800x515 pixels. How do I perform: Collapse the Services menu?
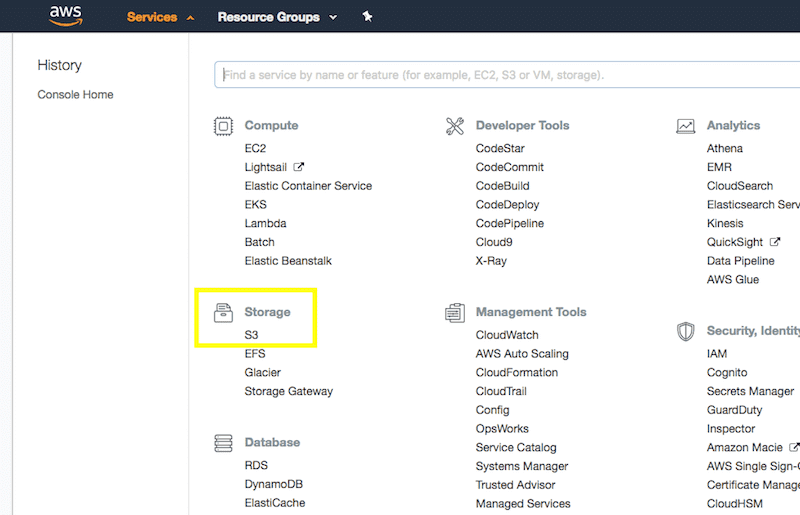161,17
